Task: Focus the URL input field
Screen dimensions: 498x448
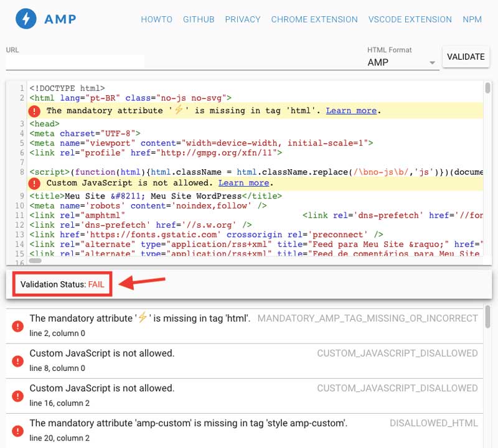Action: pos(75,62)
